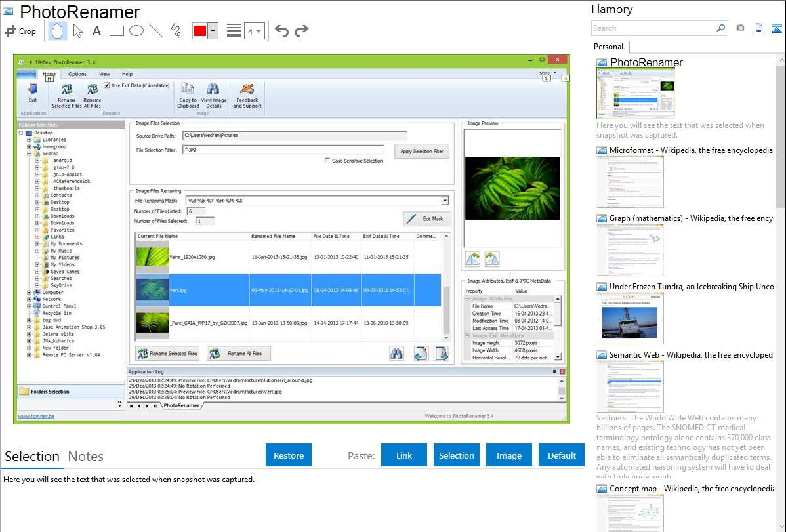
Task: Activate the hand pan tool
Action: (x=57, y=31)
